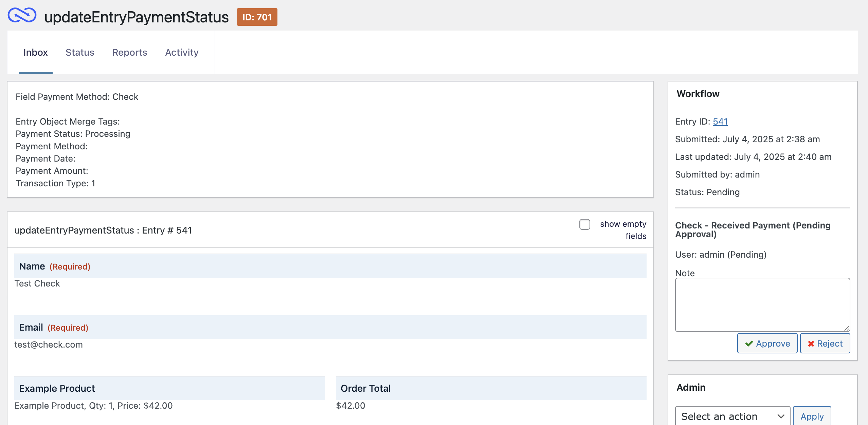Click the chevron on the admin action dropdown
The height and width of the screenshot is (425, 868).
coord(781,416)
